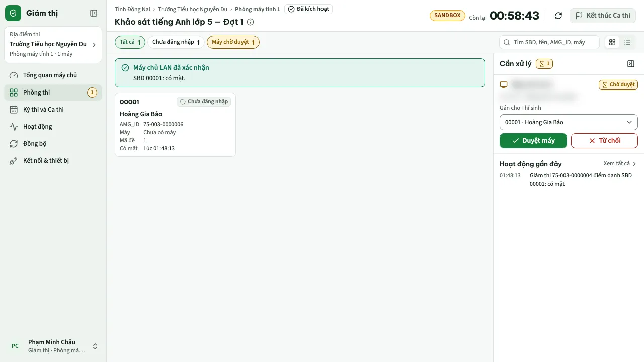This screenshot has width=644, height=362.
Task: Filter by Chưa đăng nhập
Action: pos(177,42)
